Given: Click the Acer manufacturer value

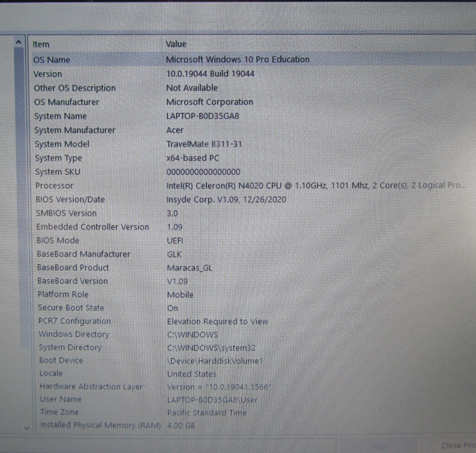Looking at the screenshot, I should pyautogui.click(x=175, y=130).
